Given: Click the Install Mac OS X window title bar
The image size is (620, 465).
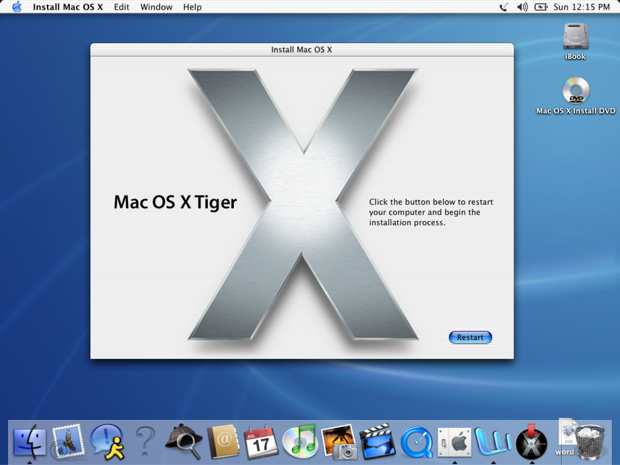Looking at the screenshot, I should [302, 49].
